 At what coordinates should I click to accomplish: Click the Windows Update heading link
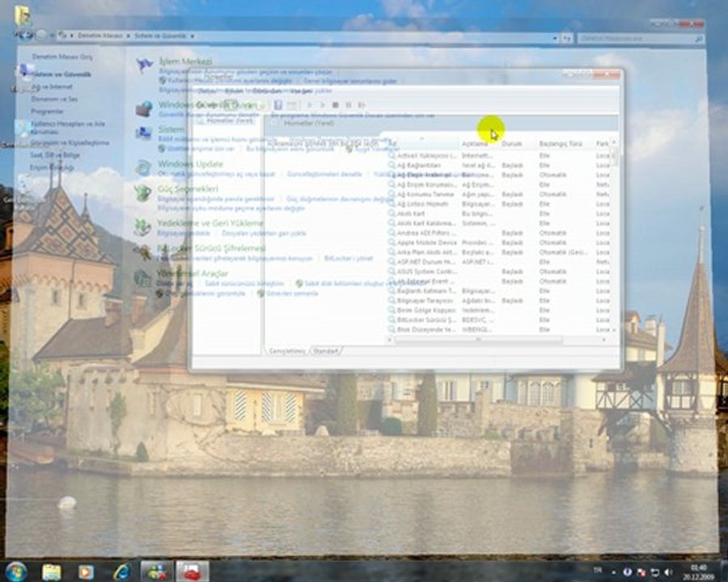pos(190,164)
